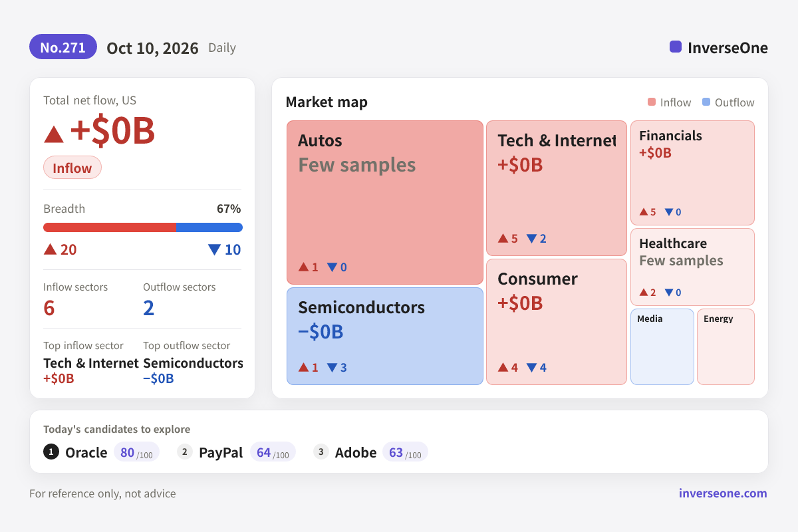Click the number 3 badge before Adobe
The height and width of the screenshot is (532, 798).
tap(321, 452)
